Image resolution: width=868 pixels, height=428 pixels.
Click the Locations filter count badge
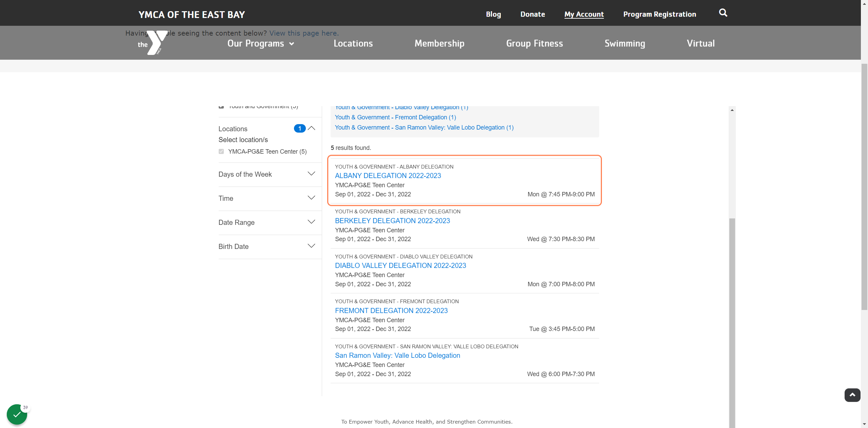click(x=299, y=129)
